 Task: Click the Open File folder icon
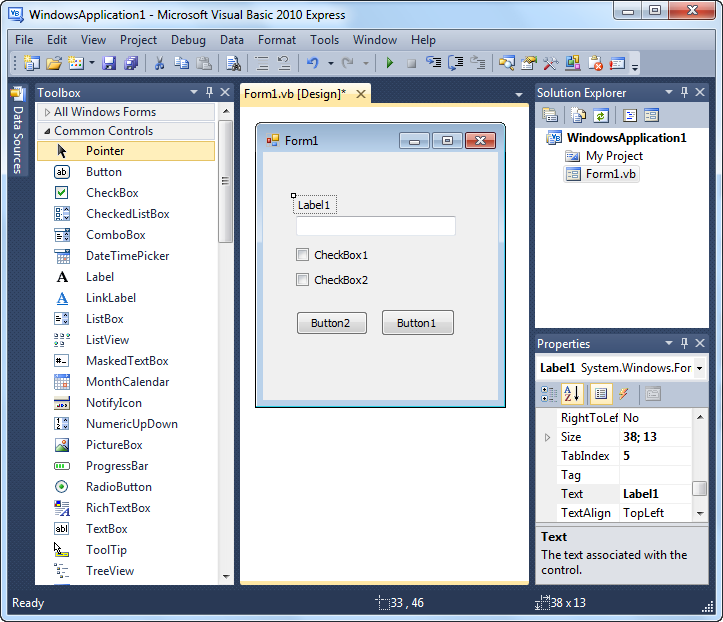pos(54,63)
